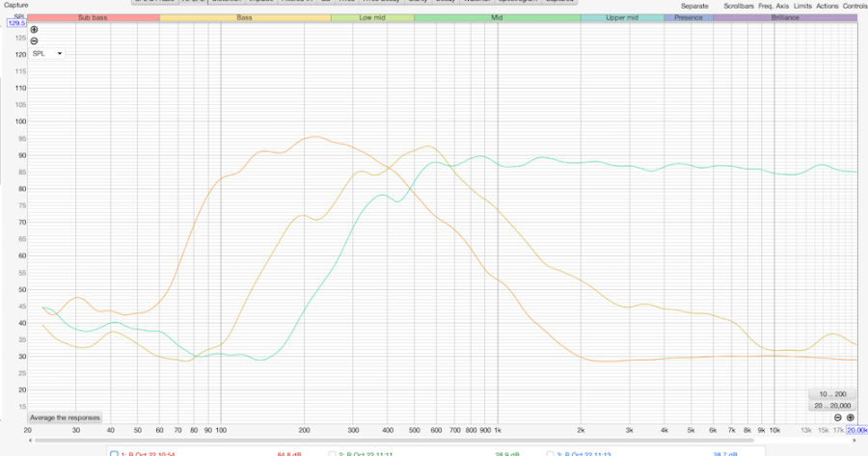This screenshot has width=868, height=456.
Task: Click the 1k frequency axis label
Action: (x=498, y=430)
